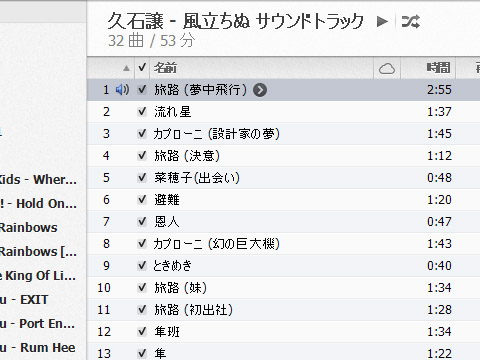Play the playlist with the play arrow

pyautogui.click(x=382, y=22)
